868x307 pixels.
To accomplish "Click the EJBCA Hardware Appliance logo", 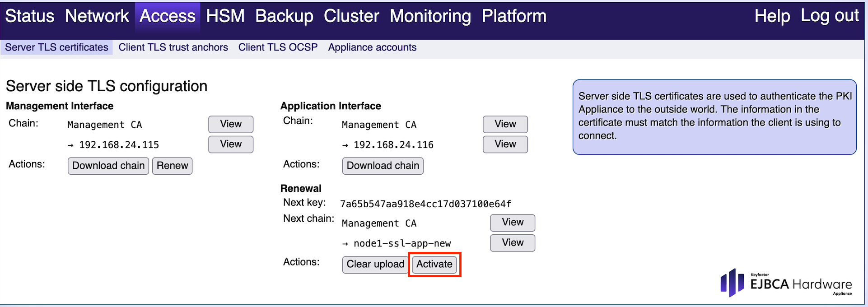I will click(x=786, y=283).
